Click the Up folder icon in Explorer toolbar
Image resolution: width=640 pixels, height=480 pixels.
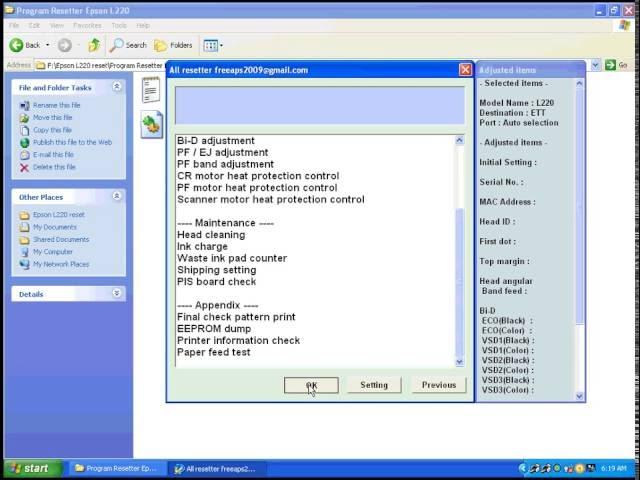[94, 45]
